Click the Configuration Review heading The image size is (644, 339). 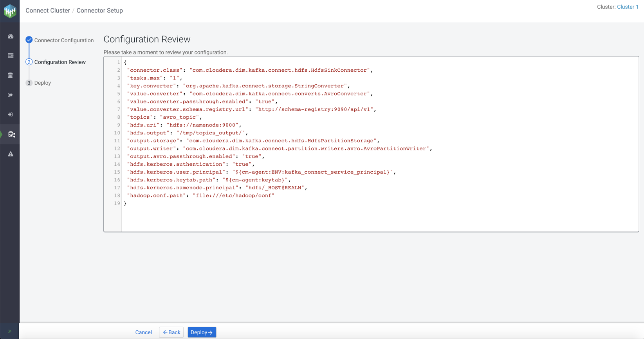147,39
